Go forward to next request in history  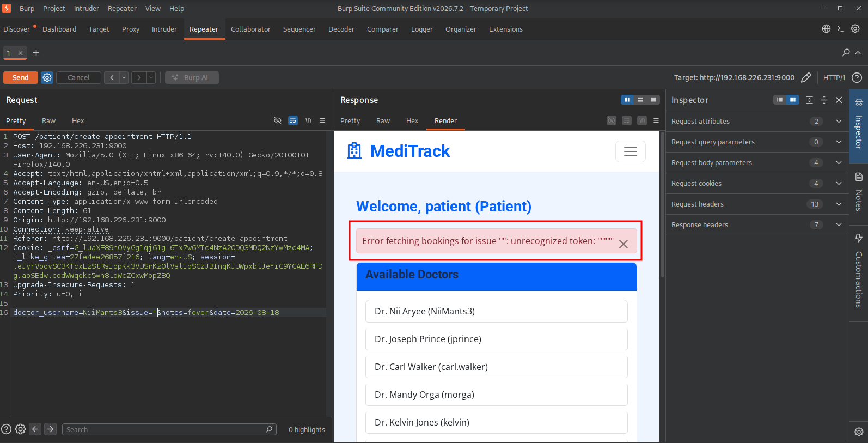139,77
